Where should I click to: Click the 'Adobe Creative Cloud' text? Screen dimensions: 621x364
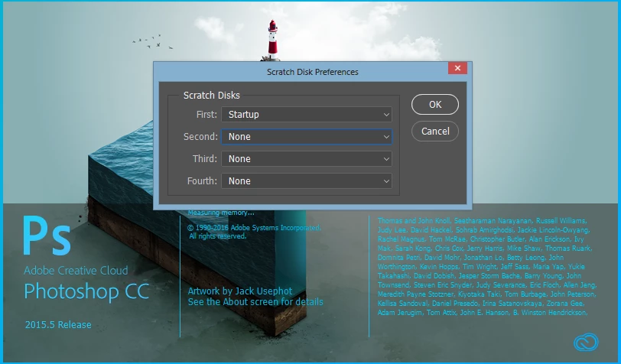(x=76, y=271)
